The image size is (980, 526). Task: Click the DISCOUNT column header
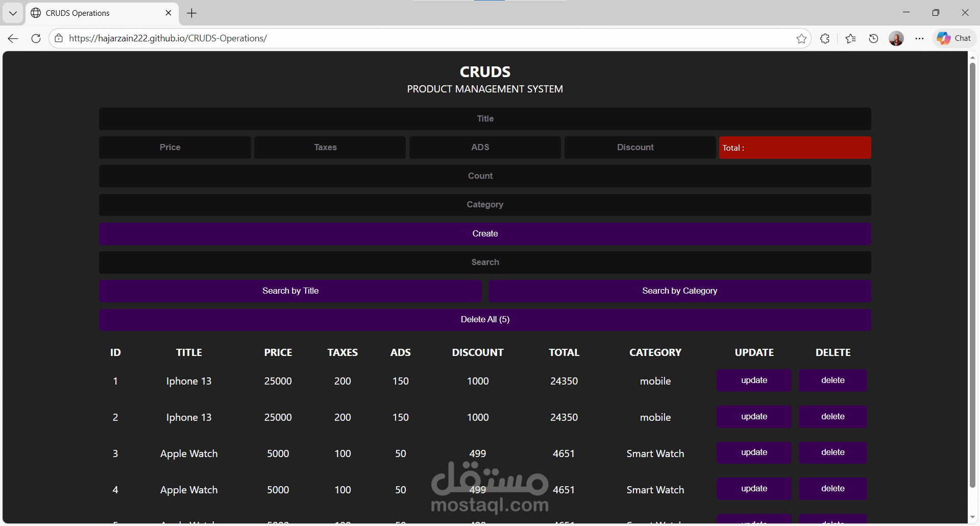[478, 352]
